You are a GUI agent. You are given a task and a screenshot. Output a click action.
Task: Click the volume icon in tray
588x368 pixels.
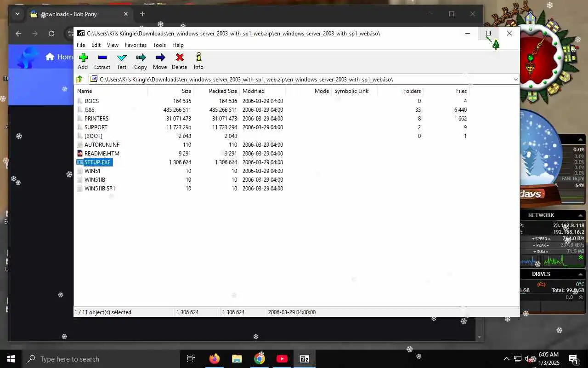(528, 359)
